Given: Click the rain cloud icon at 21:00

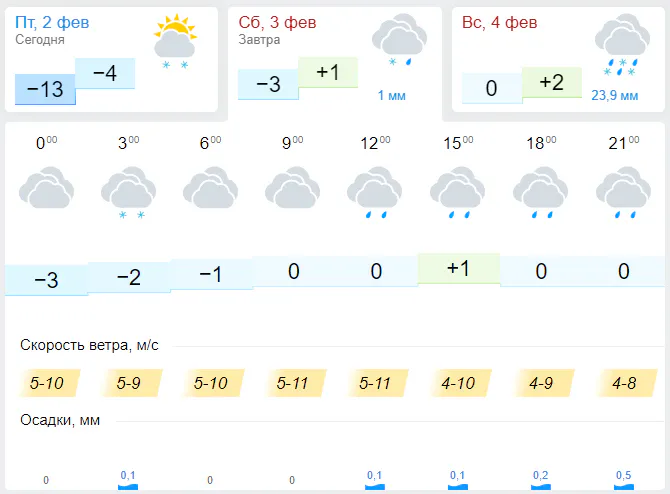Looking at the screenshot, I should pyautogui.click(x=622, y=191).
